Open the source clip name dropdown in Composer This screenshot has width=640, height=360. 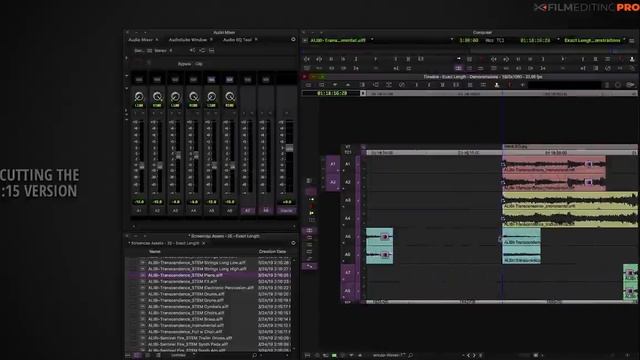[372, 40]
